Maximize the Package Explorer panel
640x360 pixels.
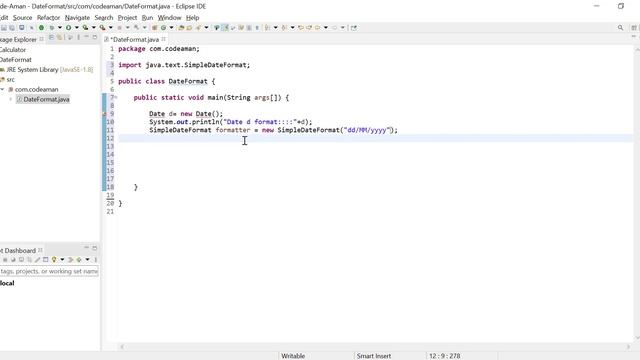click(x=95, y=37)
